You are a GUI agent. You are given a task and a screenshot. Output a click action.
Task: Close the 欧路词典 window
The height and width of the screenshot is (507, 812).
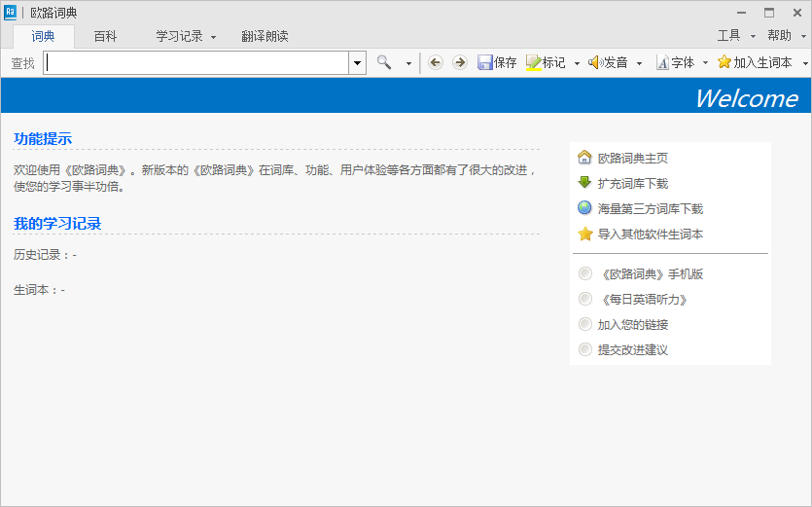[x=797, y=13]
